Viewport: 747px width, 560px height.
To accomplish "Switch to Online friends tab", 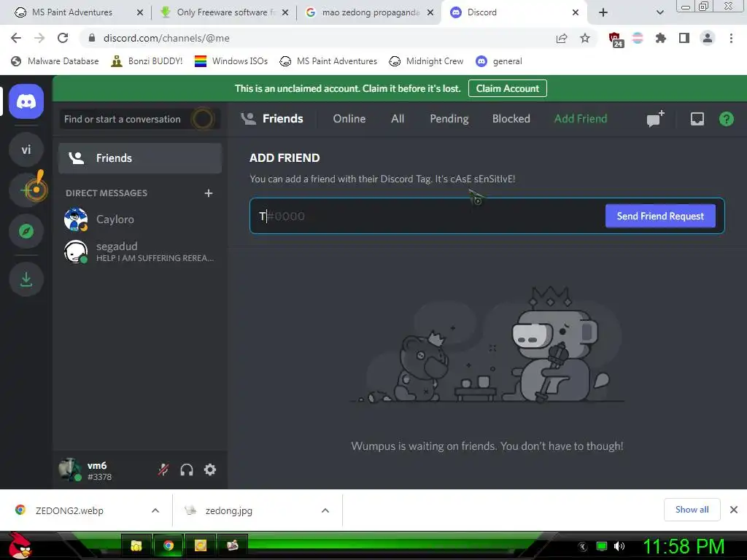I will [349, 119].
